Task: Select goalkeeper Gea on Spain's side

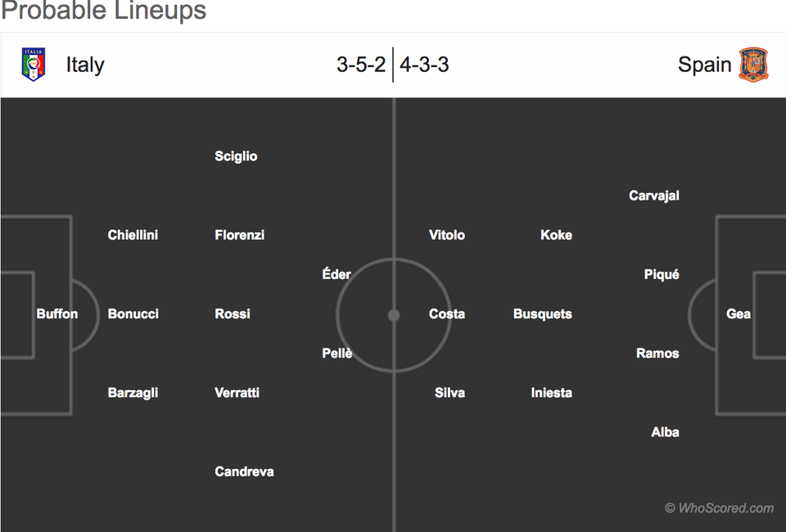Action: (739, 313)
